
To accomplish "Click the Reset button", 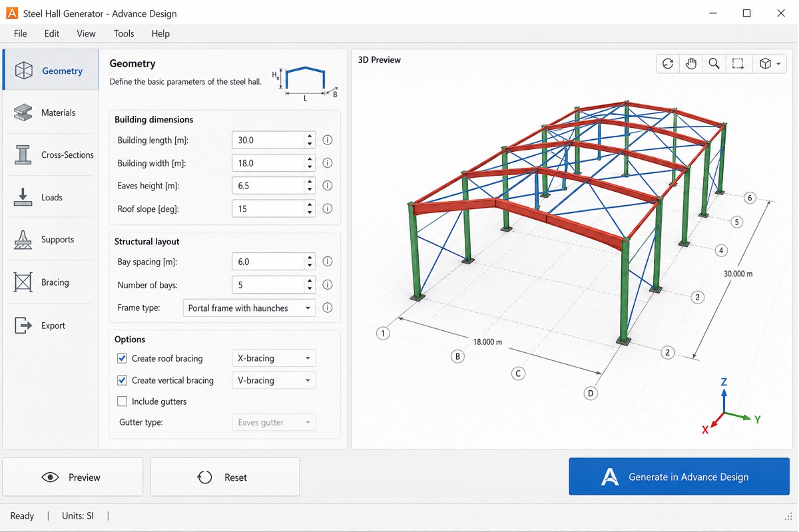I will (x=225, y=477).
